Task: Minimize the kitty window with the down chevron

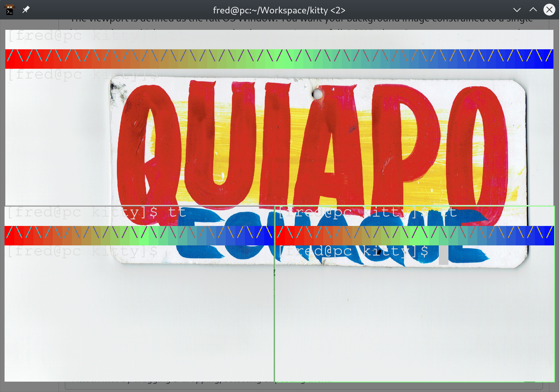Action: coord(517,10)
